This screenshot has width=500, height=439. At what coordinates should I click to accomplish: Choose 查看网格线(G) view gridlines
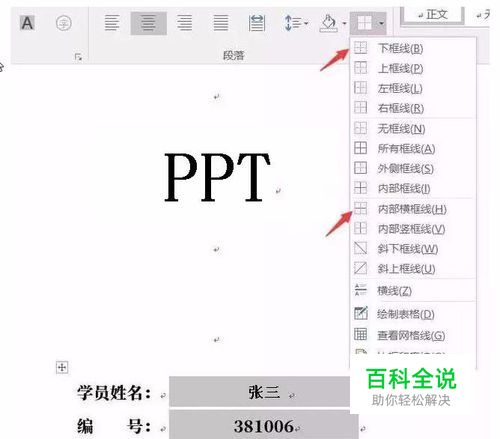pos(413,335)
